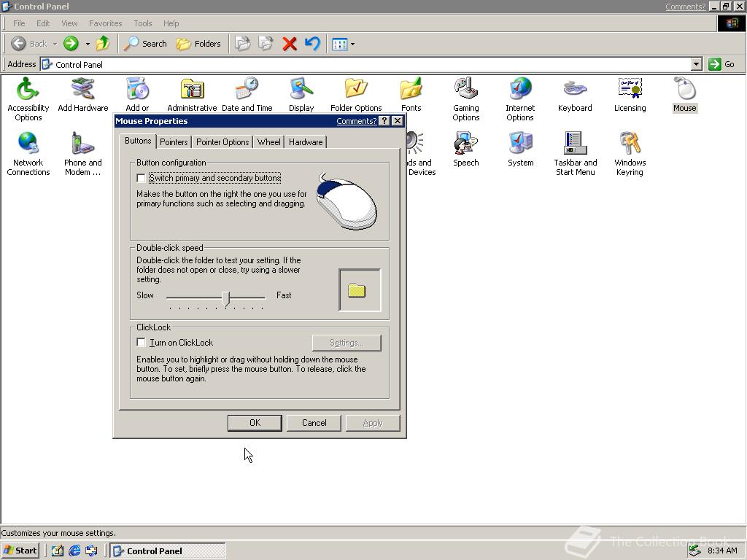Click the network tray icon
Viewport: 747px width, 560px height.
(695, 551)
